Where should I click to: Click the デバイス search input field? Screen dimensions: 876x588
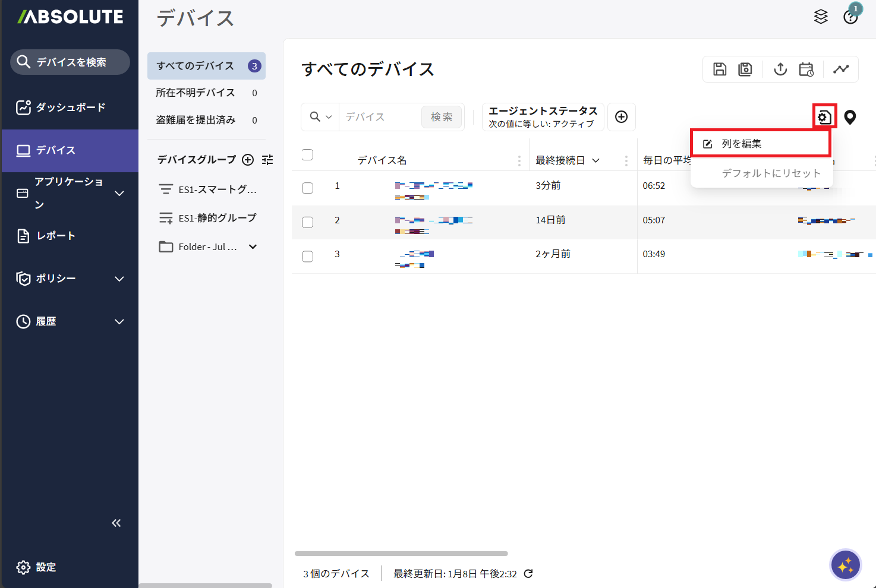click(x=379, y=117)
